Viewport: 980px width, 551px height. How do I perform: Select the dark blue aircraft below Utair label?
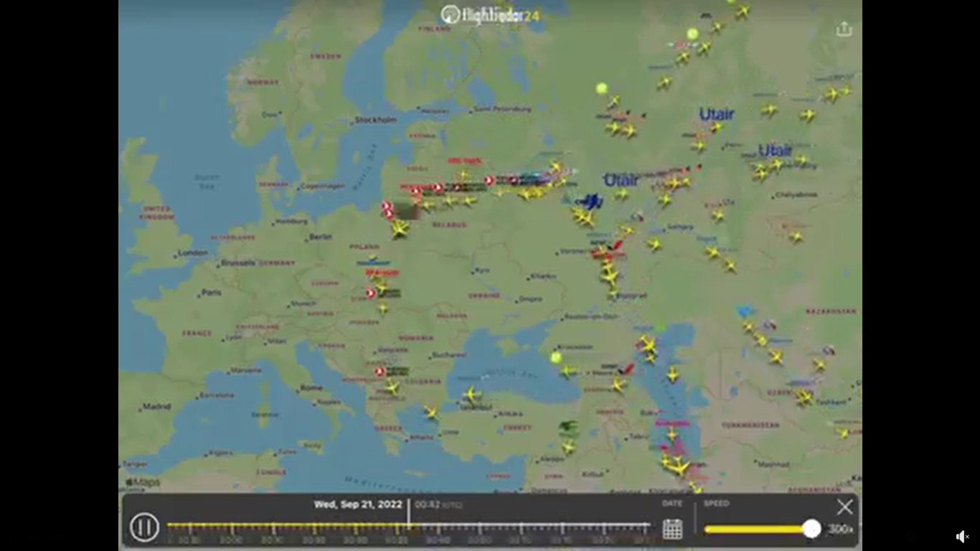click(590, 202)
